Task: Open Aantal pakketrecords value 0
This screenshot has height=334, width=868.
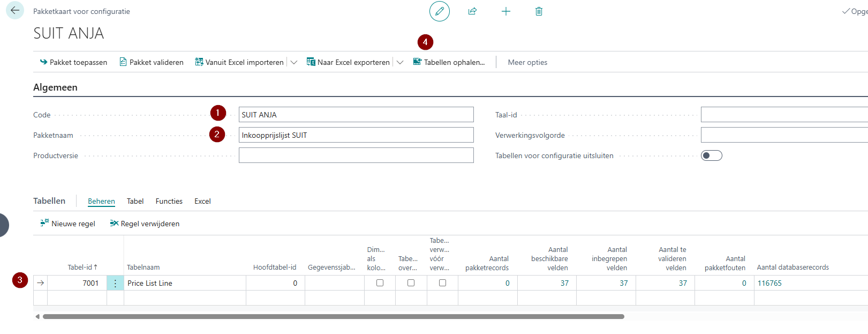Action: (507, 283)
